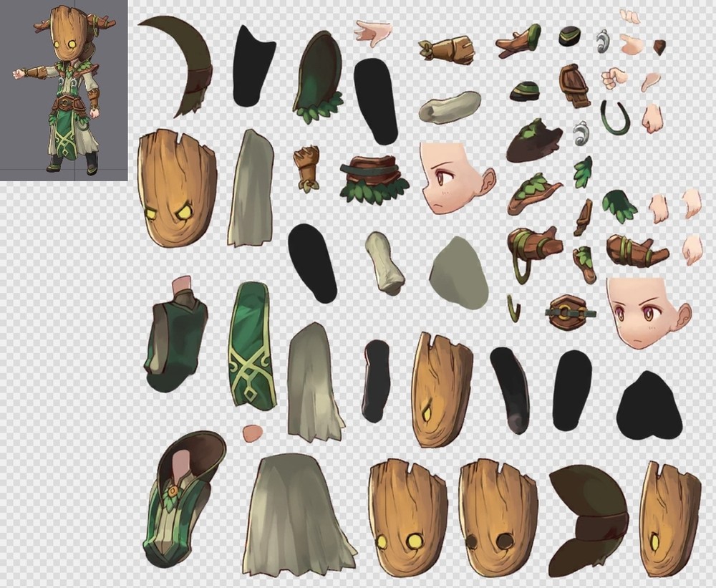Screen dimensions: 716x588
Task: Select the gray stone-shaped piece
Action: 459,273
